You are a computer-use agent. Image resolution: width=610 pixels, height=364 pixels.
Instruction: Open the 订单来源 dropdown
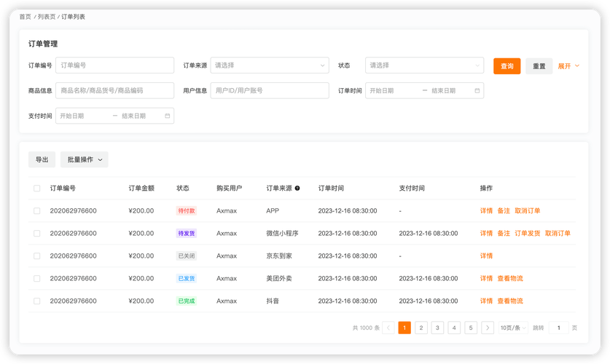tap(270, 66)
